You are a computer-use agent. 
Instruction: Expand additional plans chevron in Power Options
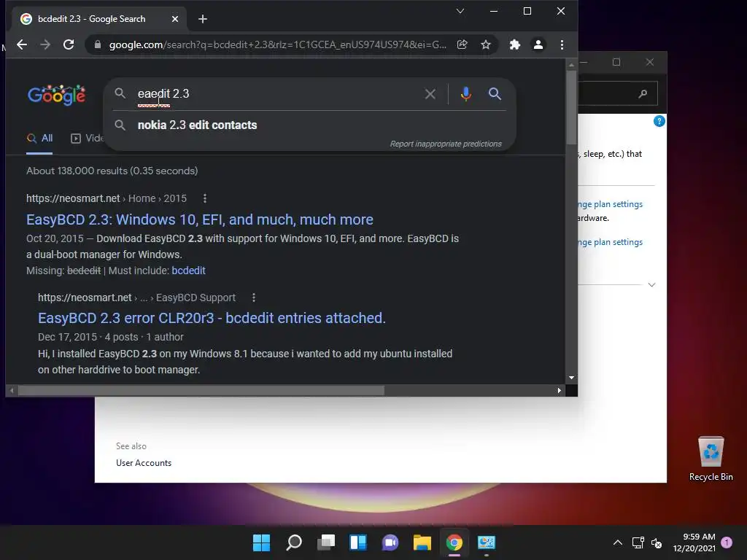pyautogui.click(x=651, y=285)
